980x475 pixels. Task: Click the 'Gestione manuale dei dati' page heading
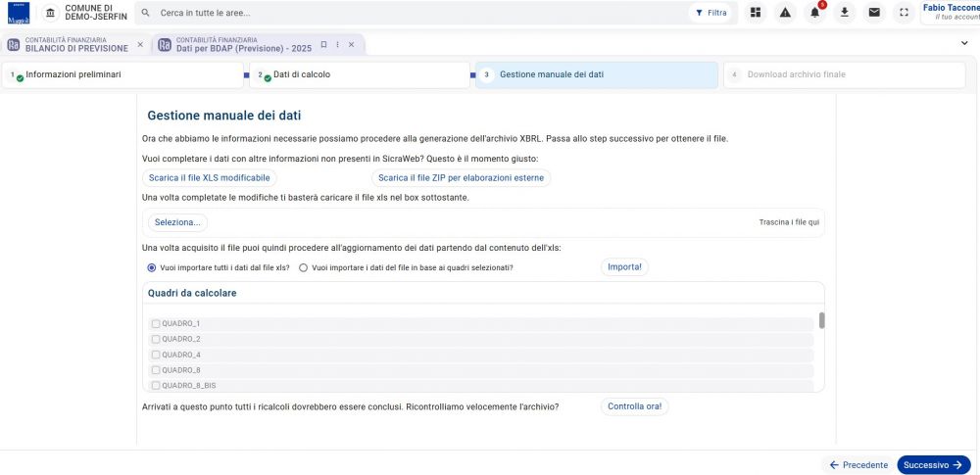coord(224,116)
